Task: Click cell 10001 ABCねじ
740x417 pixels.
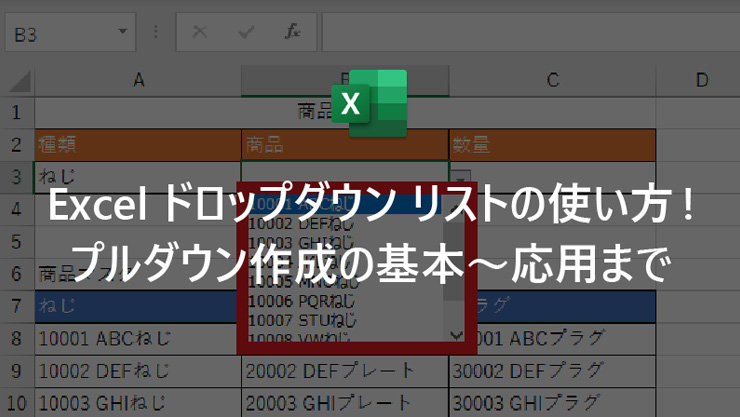Action: 136,339
